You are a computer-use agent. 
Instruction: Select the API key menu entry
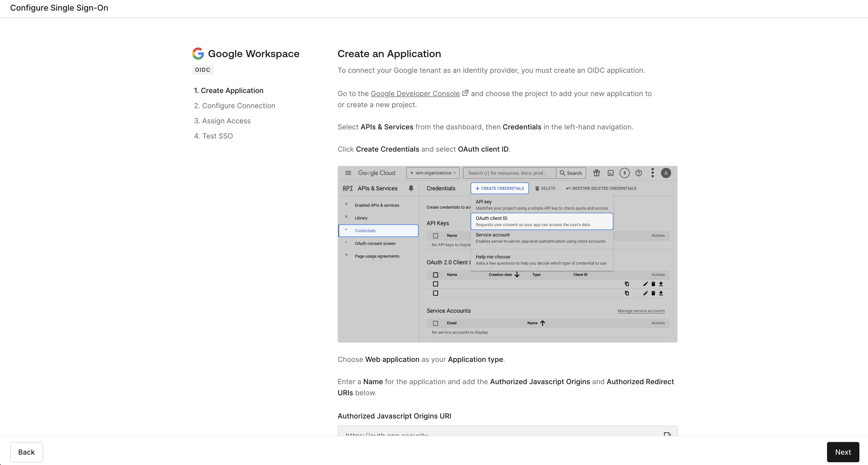click(x=542, y=205)
